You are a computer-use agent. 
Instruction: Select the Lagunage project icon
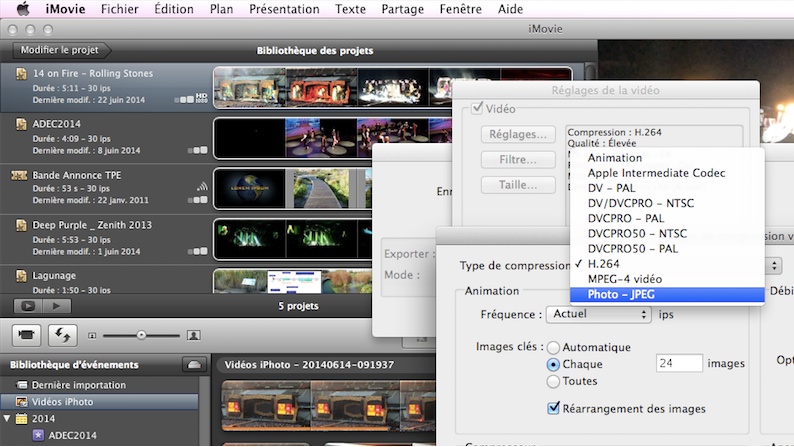21,276
